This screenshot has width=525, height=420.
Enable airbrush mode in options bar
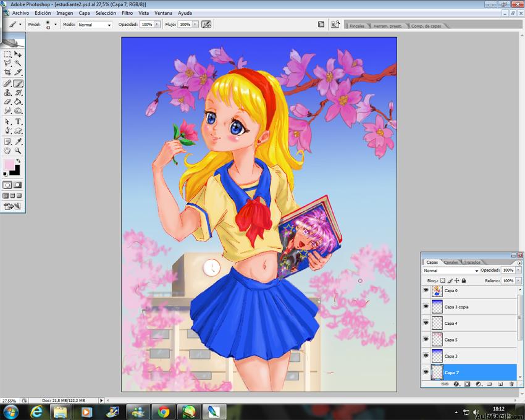click(206, 25)
